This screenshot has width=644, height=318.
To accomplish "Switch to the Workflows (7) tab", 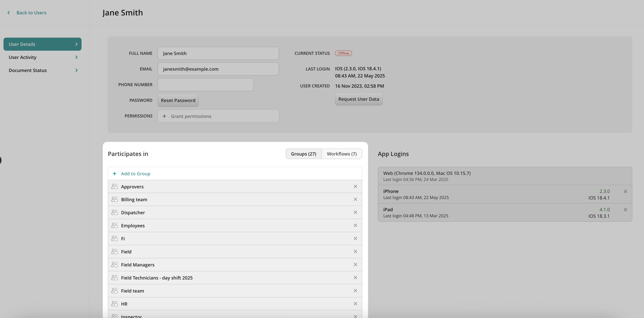I will [342, 154].
